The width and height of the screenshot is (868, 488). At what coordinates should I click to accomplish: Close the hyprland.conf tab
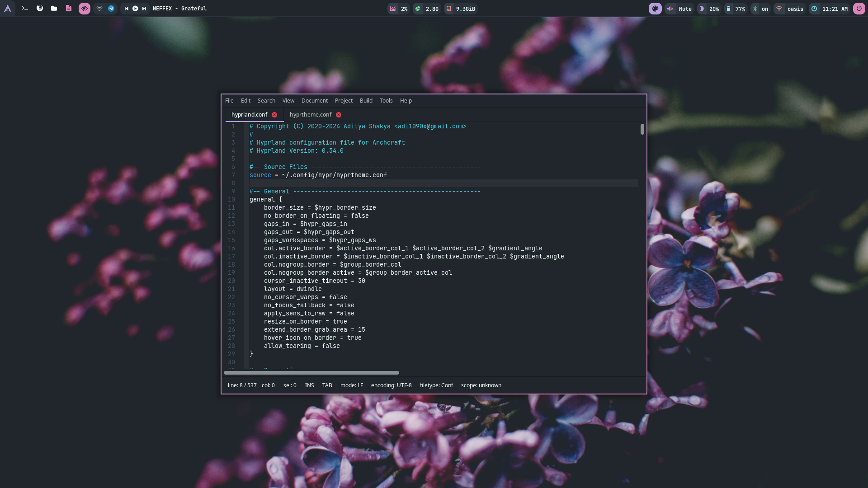pos(274,115)
